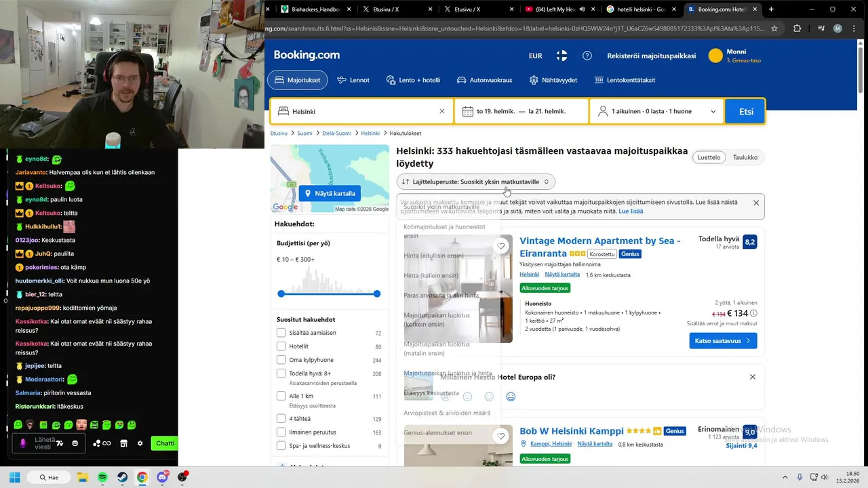Open the Lento + hotelli tab
Image resolution: width=868 pixels, height=488 pixels.
(413, 80)
